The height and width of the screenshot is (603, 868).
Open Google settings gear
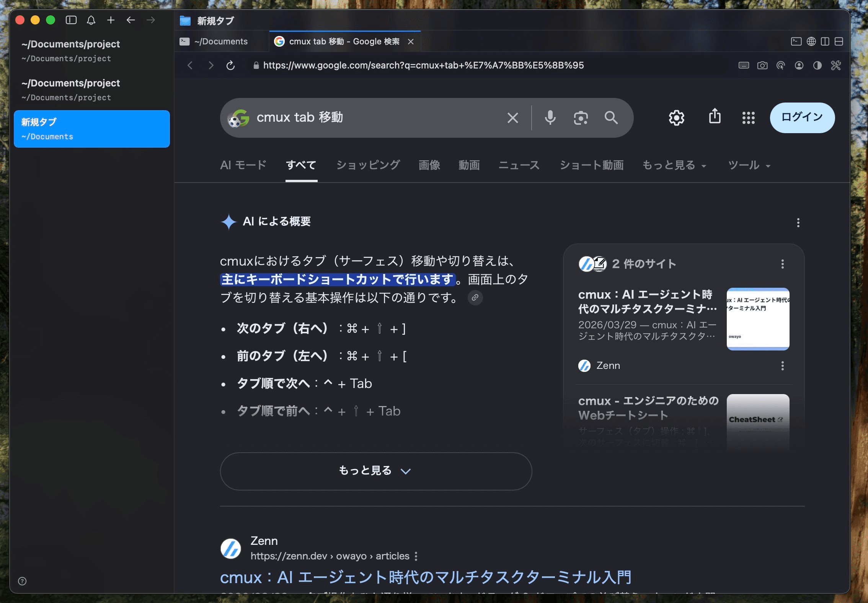[x=677, y=118]
